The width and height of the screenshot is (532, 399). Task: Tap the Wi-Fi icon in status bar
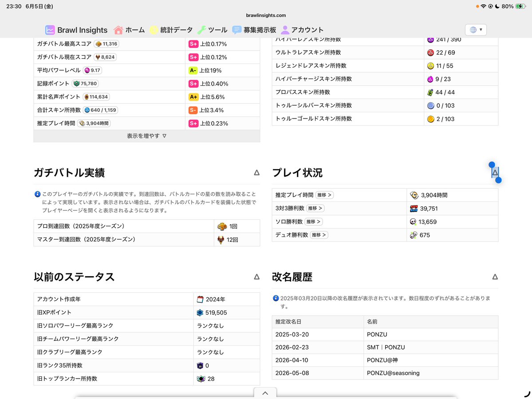pos(484,7)
